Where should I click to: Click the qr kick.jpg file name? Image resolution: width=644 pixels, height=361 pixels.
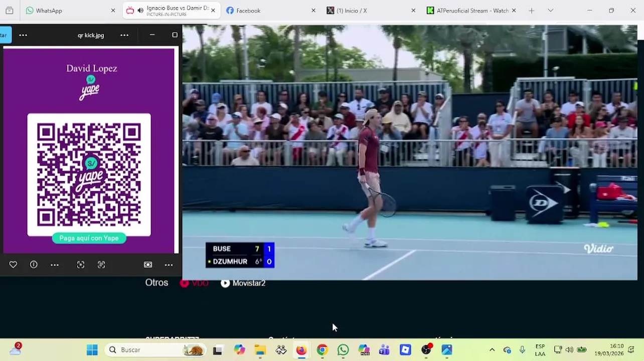pyautogui.click(x=91, y=35)
